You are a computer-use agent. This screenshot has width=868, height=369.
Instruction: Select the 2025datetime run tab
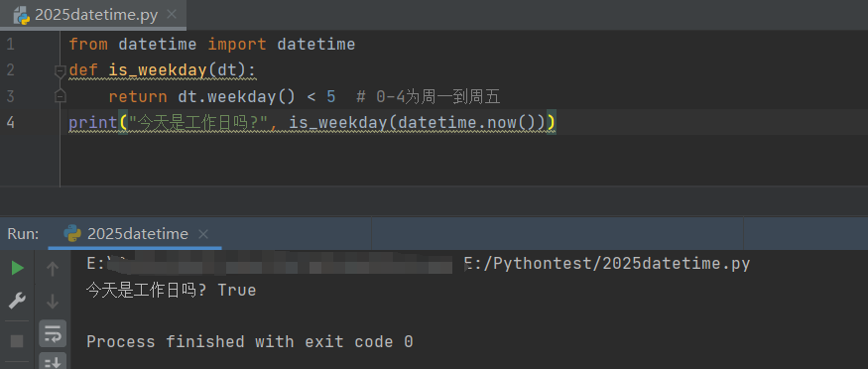coord(135,234)
